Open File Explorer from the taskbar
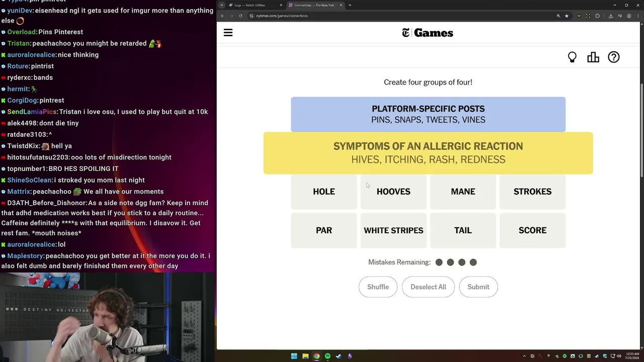The width and height of the screenshot is (644, 362). [305, 356]
